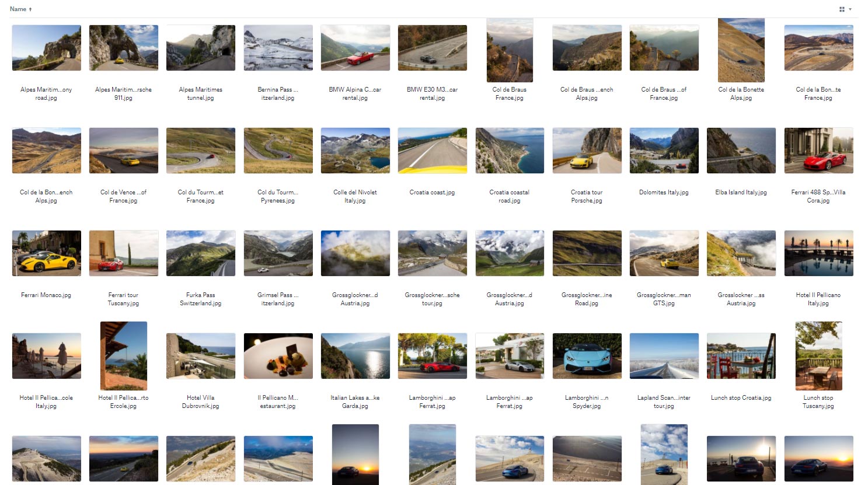Open the Lunch stop Tuscany.jpg portrait image

tap(818, 356)
